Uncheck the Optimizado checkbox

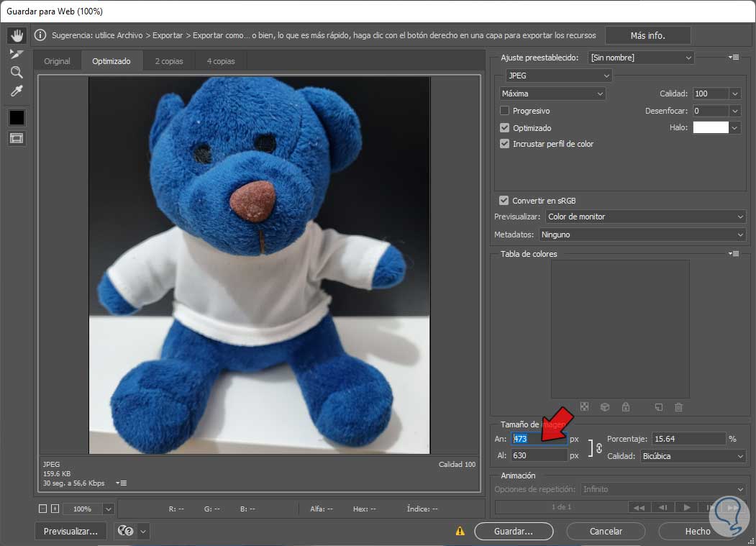(505, 128)
